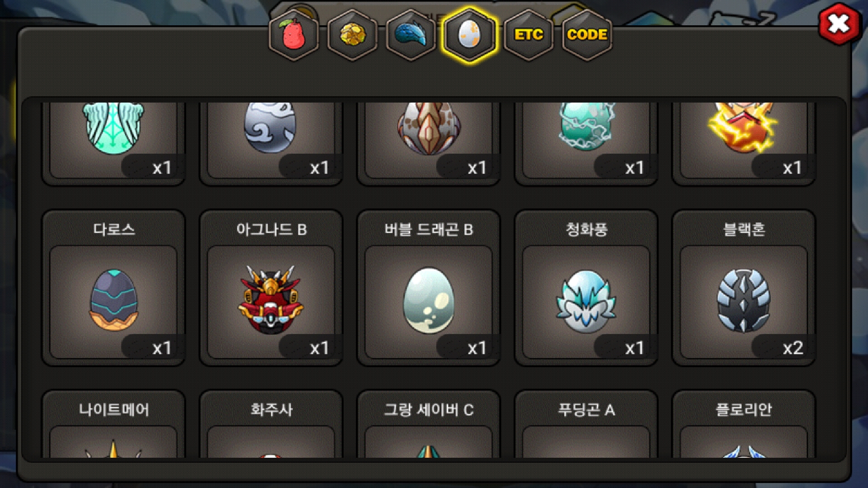Pick the 청화풍 egg item
The width and height of the screenshot is (868, 488).
(586, 288)
